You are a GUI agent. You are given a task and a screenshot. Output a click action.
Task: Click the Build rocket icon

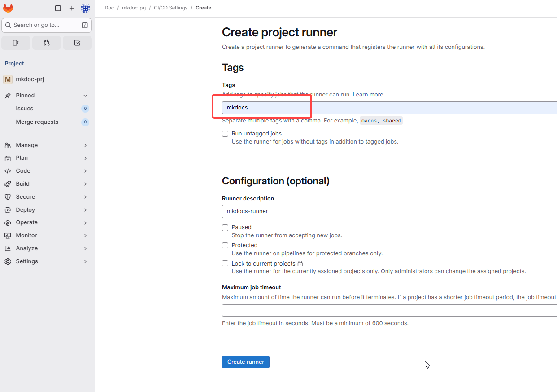(8, 184)
